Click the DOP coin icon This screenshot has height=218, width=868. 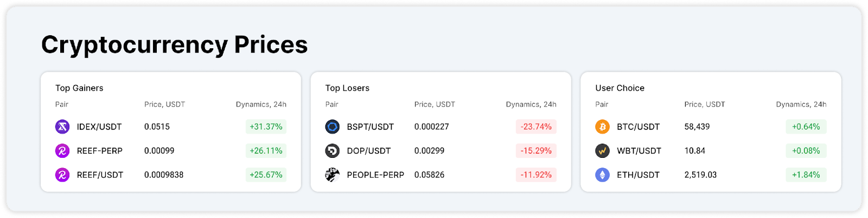pyautogui.click(x=332, y=151)
